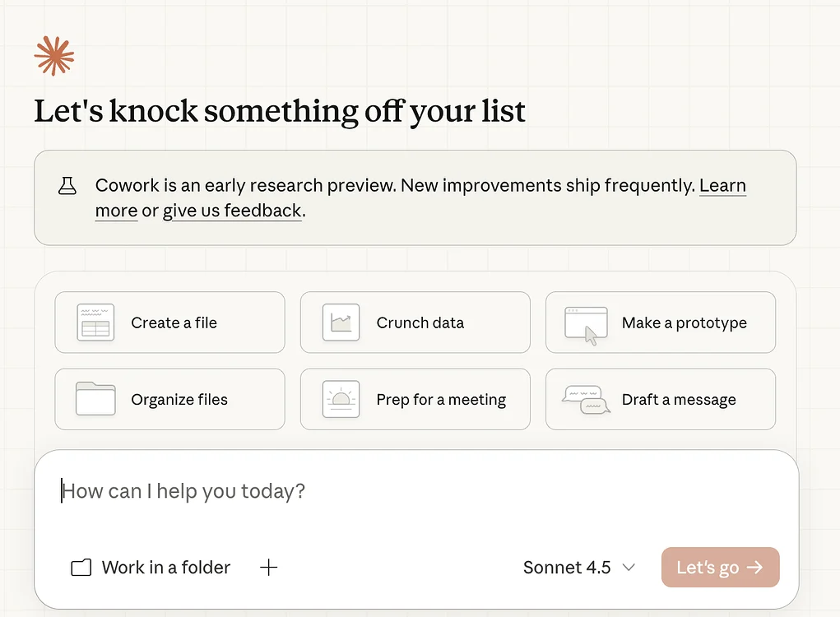Click the Draft a message chat bubbles icon
The image size is (840, 617).
pyautogui.click(x=586, y=400)
